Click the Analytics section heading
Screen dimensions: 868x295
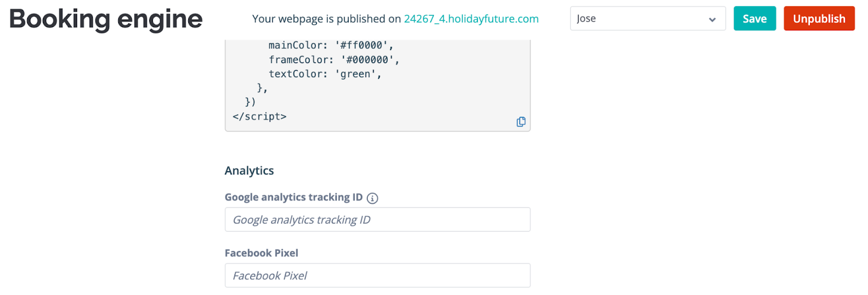[x=249, y=171]
